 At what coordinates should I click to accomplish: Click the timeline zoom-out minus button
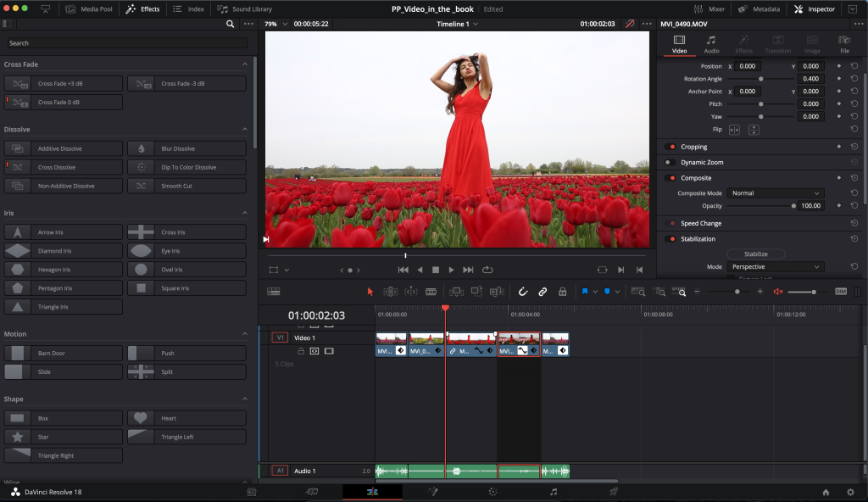pos(697,292)
